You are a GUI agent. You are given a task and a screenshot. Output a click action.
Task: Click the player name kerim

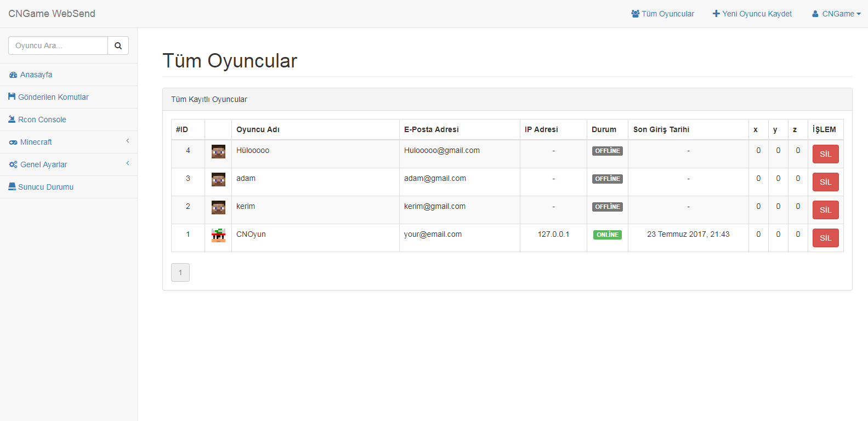click(x=246, y=206)
